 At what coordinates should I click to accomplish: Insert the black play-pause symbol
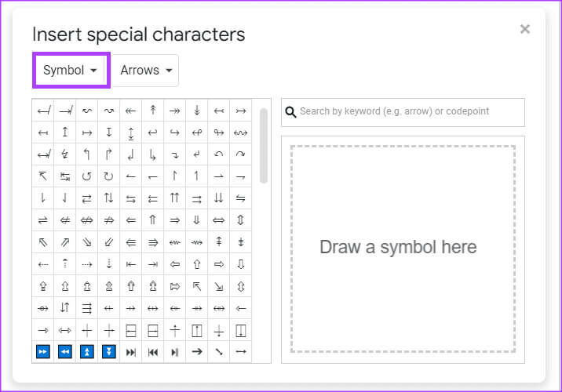174,352
